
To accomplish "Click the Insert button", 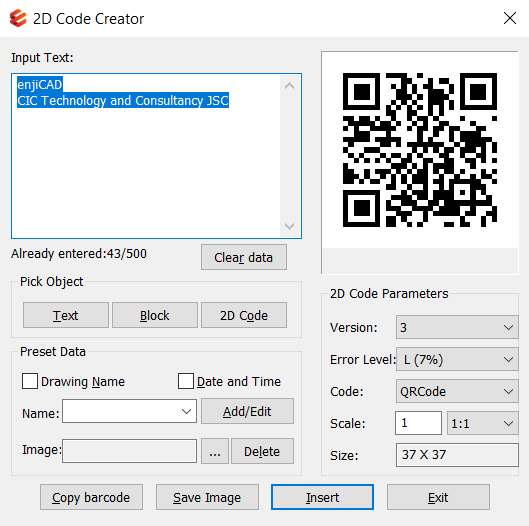I will click(x=322, y=497).
